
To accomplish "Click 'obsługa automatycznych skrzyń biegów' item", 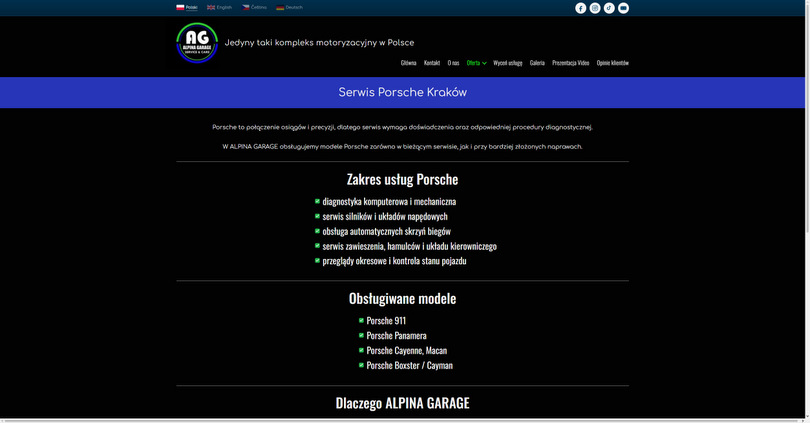I will tap(386, 231).
